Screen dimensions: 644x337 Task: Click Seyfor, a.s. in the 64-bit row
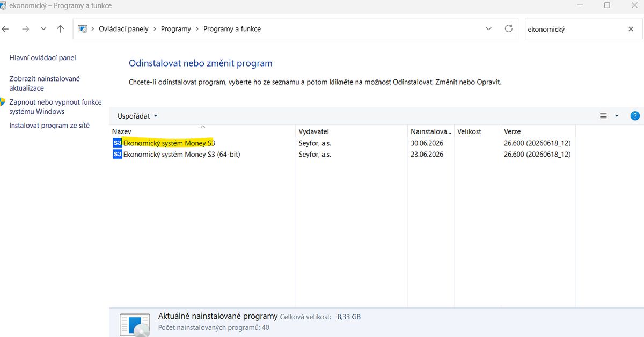314,154
